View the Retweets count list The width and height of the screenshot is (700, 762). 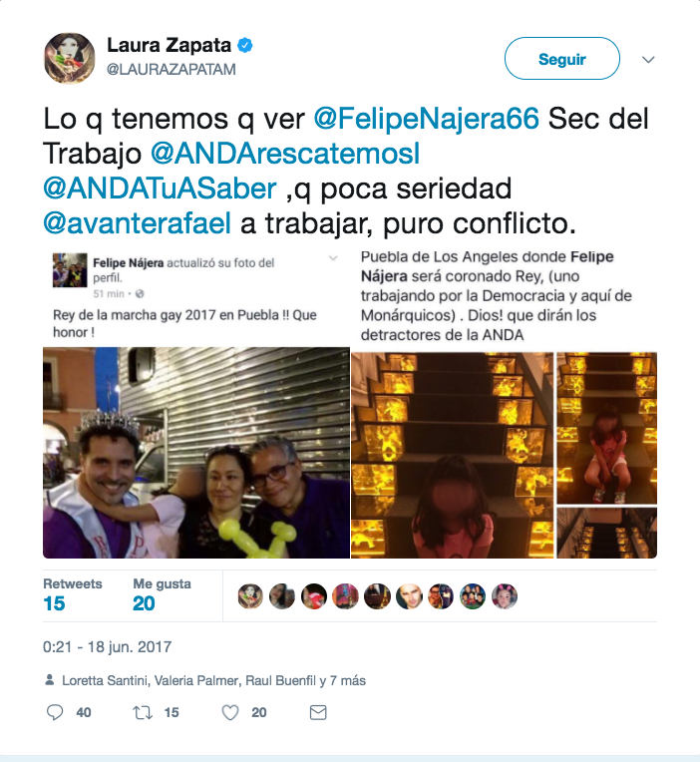[73, 595]
